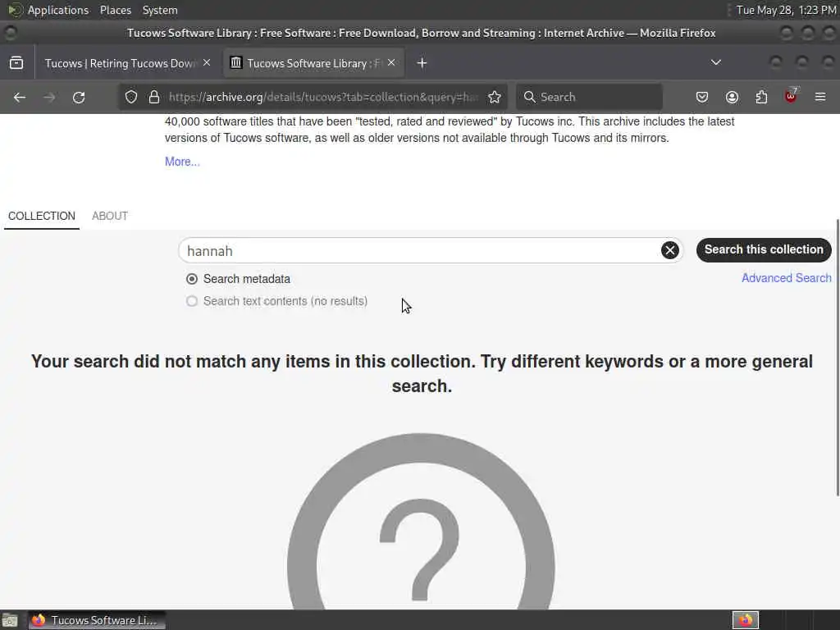Click the disabled forward navigation arrow
The height and width of the screenshot is (630, 840).
[x=49, y=97]
